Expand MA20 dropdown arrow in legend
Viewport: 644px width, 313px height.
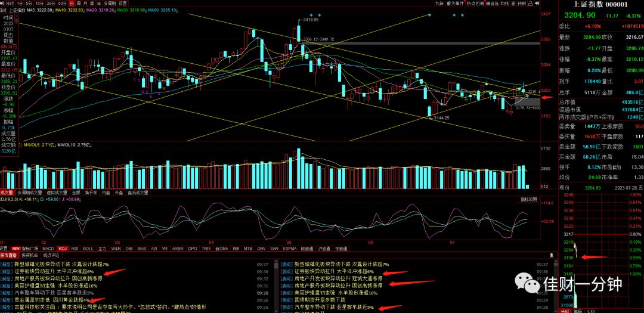tap(114, 10)
